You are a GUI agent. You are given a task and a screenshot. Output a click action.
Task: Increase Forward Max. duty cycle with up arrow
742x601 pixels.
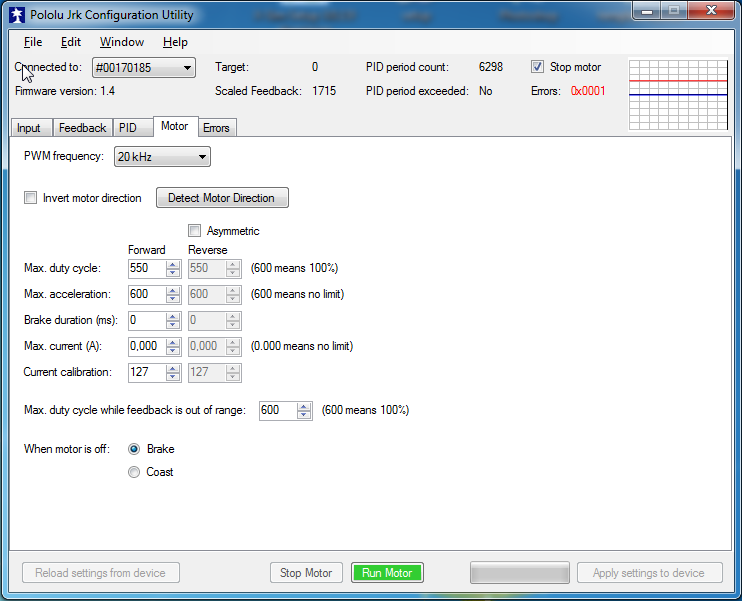(x=173, y=265)
